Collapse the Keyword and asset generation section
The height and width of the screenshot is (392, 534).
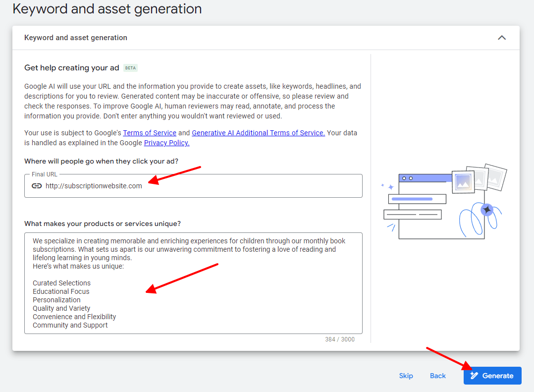tap(502, 37)
